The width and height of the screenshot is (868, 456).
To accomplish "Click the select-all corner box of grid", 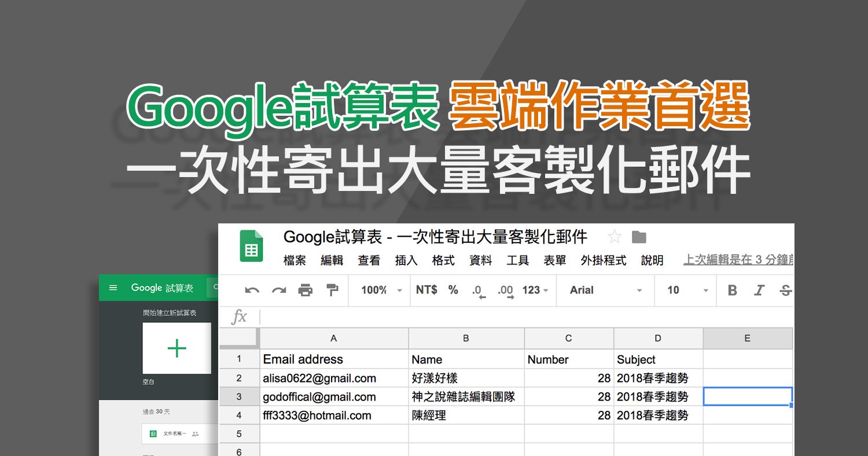I will point(239,338).
